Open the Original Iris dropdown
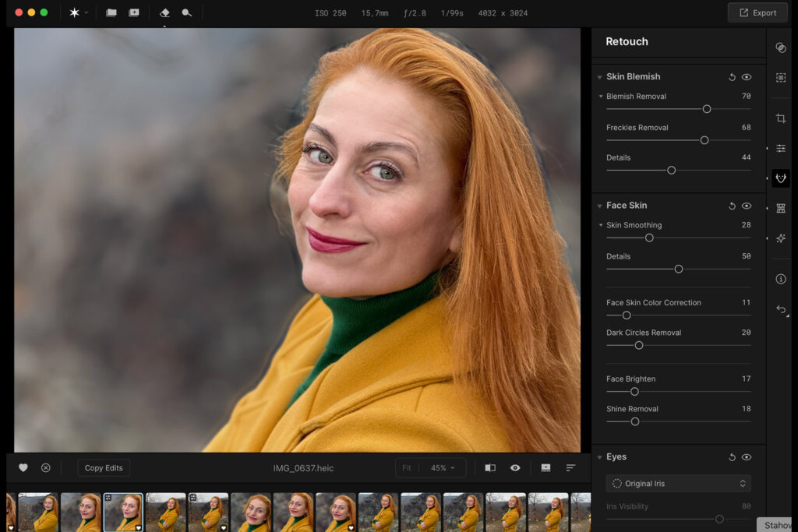Viewport: 798px width, 532px height. click(x=678, y=484)
